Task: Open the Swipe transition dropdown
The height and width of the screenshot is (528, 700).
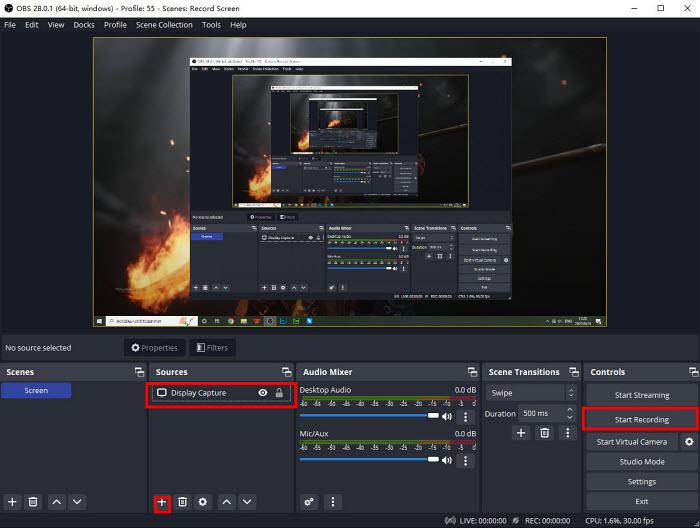Action: [530, 393]
